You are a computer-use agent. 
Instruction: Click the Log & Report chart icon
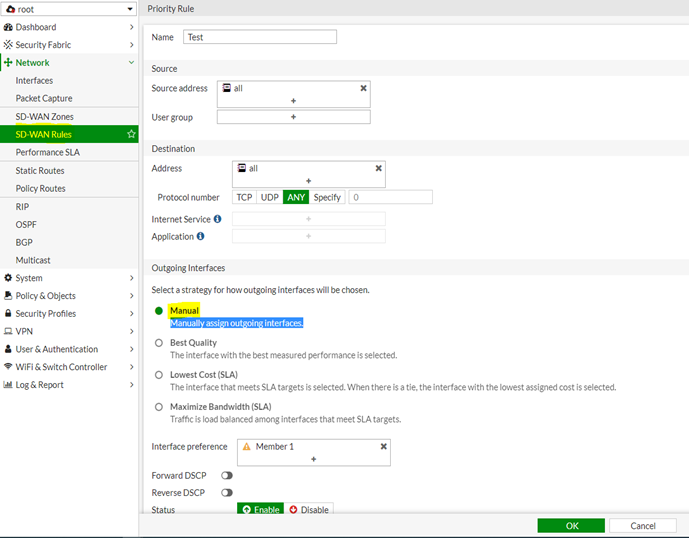coord(8,385)
